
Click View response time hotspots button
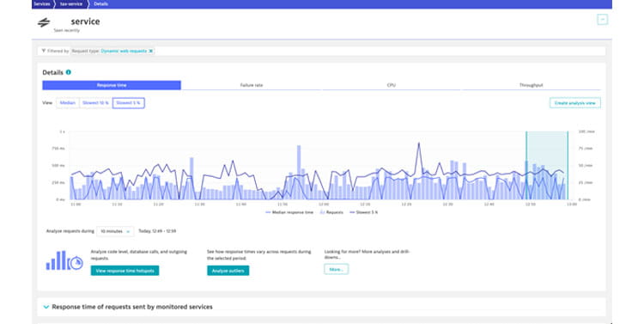(x=125, y=271)
